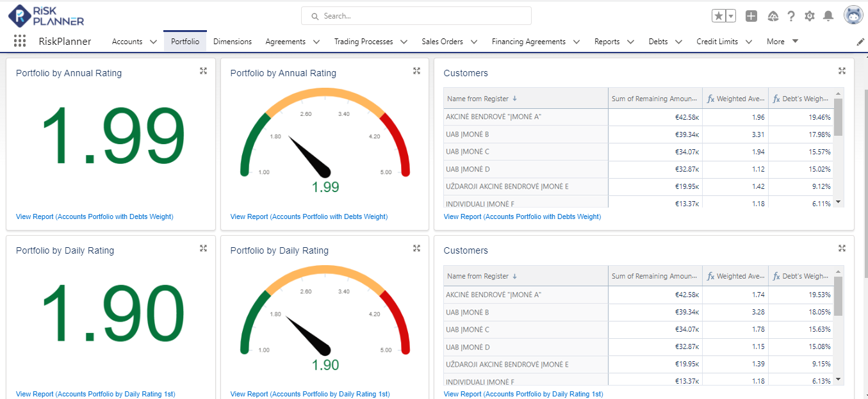Click the pencil icon to edit navigation
The image size is (868, 399).
(860, 42)
